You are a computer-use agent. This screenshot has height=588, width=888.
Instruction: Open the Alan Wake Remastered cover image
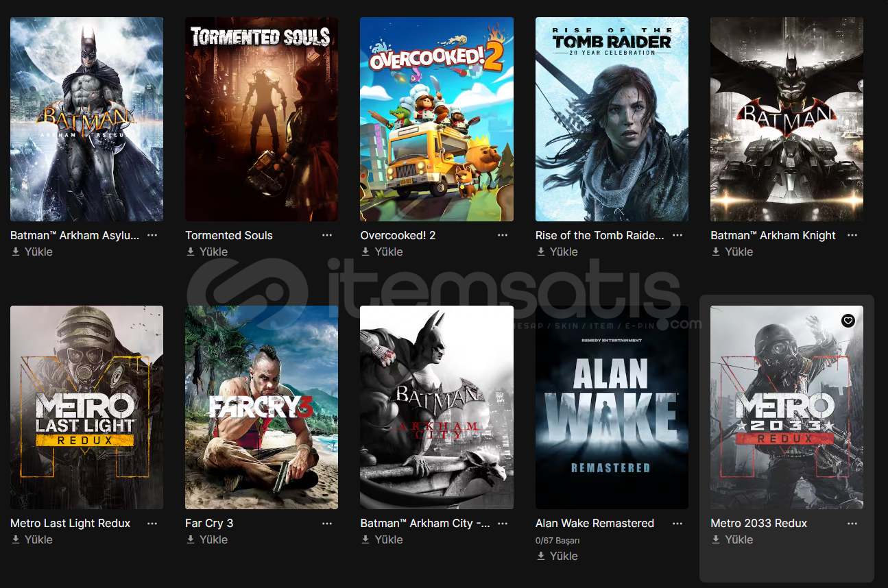tap(612, 407)
